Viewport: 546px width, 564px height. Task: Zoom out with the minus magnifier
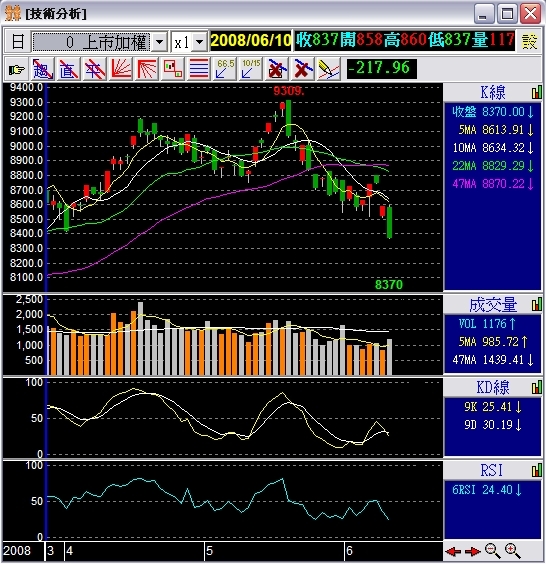point(492,551)
